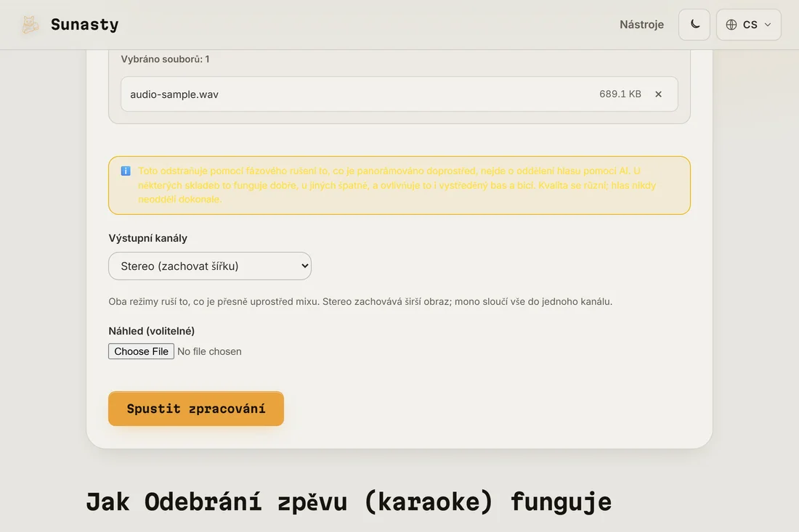The height and width of the screenshot is (532, 799).
Task: Click the 689.1 KB file size
Action: [620, 94]
